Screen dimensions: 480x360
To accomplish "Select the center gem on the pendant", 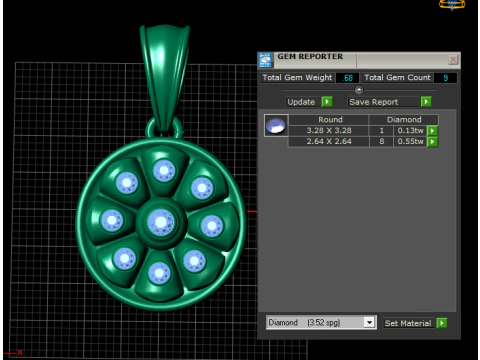I will click(x=161, y=222).
